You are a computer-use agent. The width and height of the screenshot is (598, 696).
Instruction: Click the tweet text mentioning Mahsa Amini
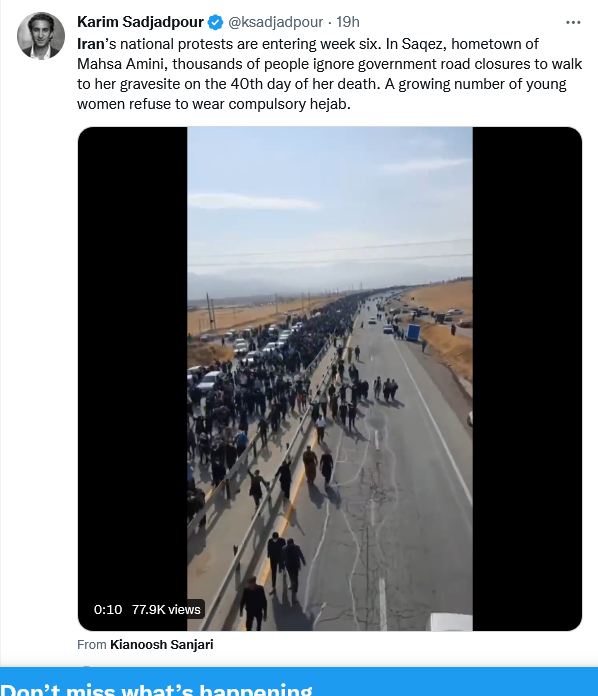pyautogui.click(x=329, y=64)
